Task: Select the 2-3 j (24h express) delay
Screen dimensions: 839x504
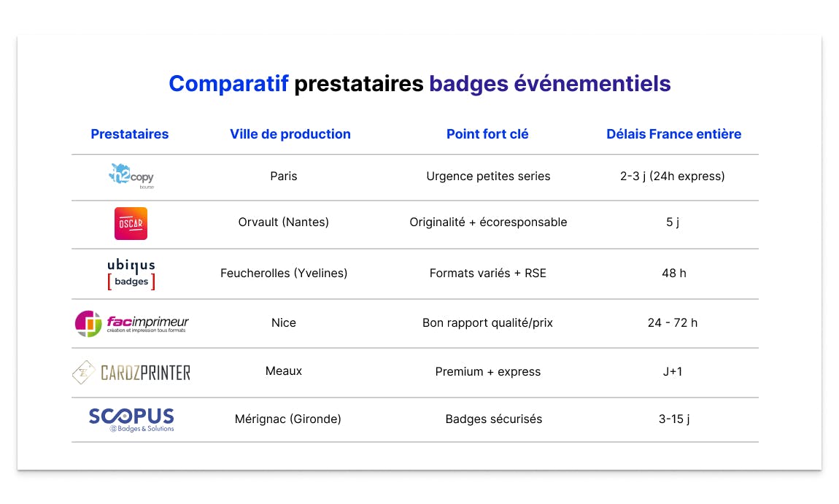Action: tap(673, 177)
